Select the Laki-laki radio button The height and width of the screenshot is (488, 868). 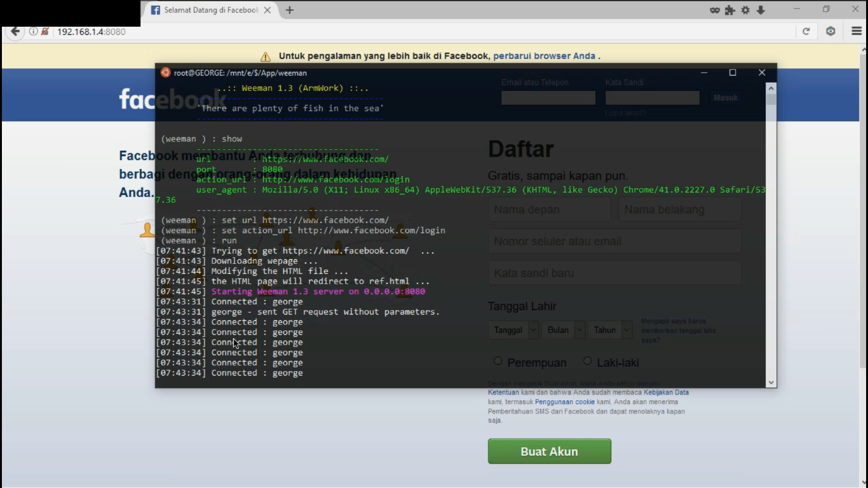[x=588, y=361]
